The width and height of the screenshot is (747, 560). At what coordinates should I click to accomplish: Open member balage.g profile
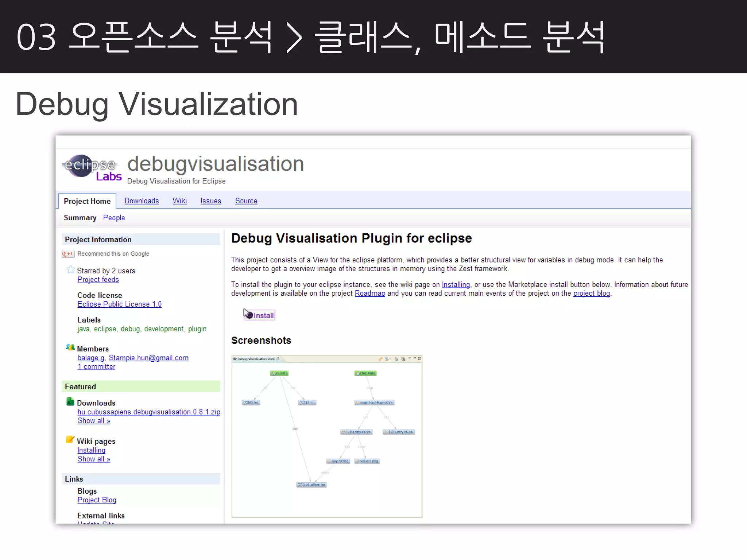pos(91,358)
